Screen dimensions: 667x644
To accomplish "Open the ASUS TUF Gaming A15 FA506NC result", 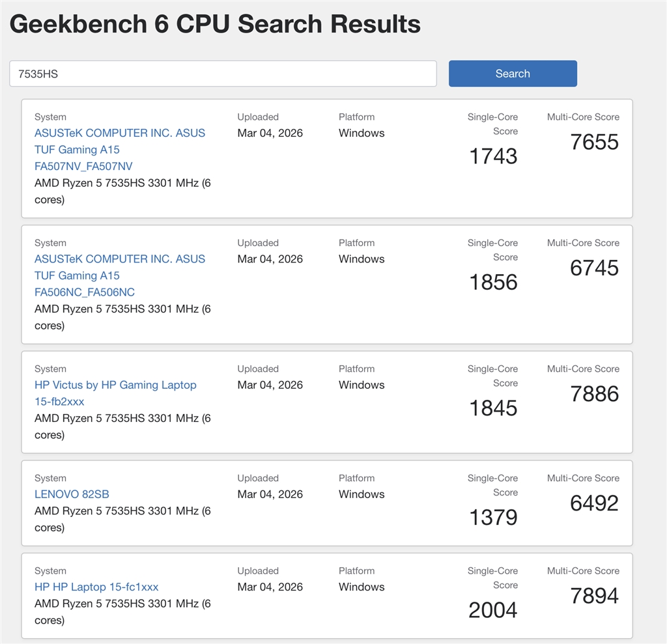I will pyautogui.click(x=120, y=275).
